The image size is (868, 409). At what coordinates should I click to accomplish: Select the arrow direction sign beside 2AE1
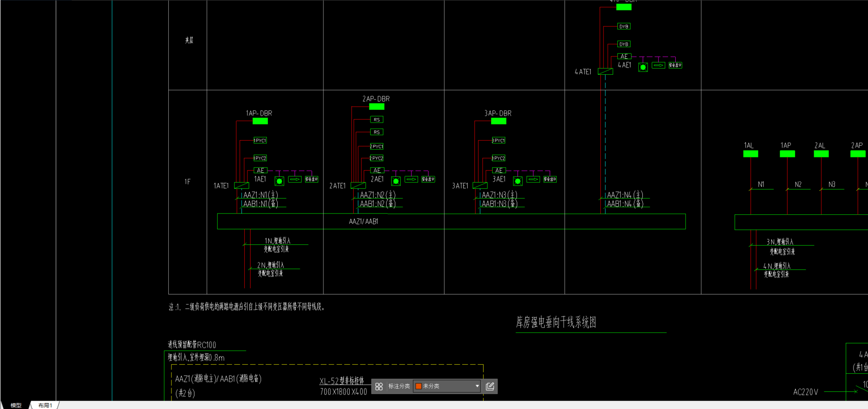[x=412, y=180]
